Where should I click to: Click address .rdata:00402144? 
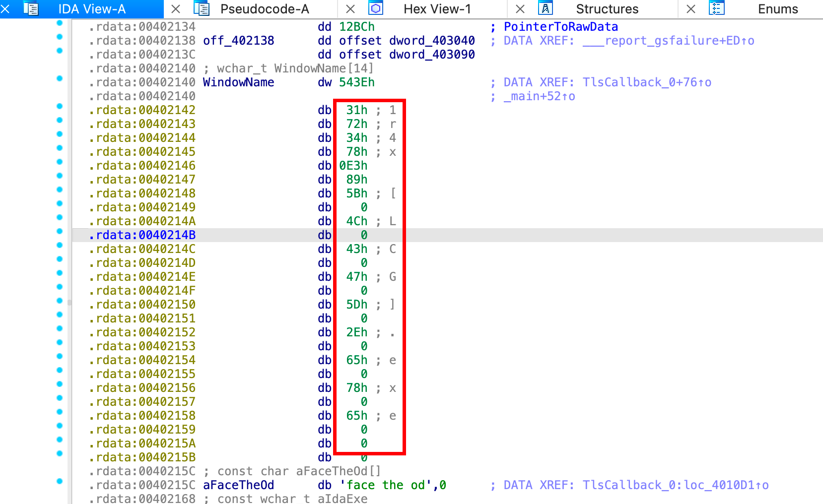pos(142,138)
